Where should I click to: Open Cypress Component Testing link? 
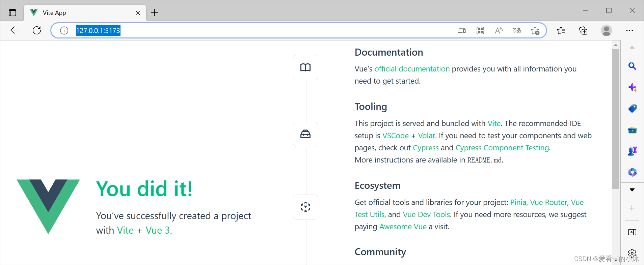pyautogui.click(x=502, y=148)
